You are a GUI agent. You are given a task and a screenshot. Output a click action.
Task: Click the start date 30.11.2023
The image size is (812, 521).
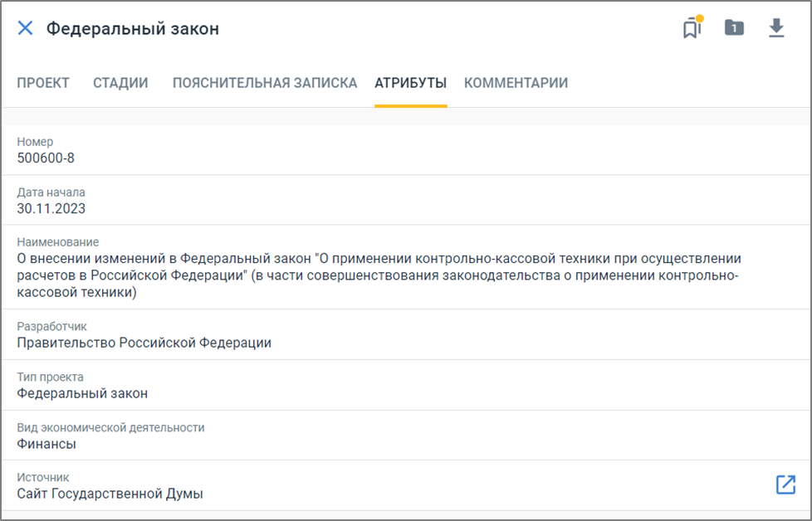click(51, 208)
